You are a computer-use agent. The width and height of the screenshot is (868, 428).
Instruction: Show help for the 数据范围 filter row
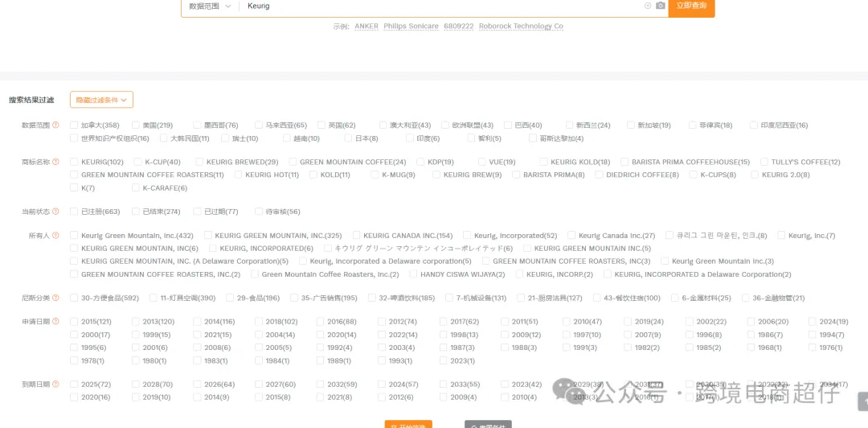[56, 126]
